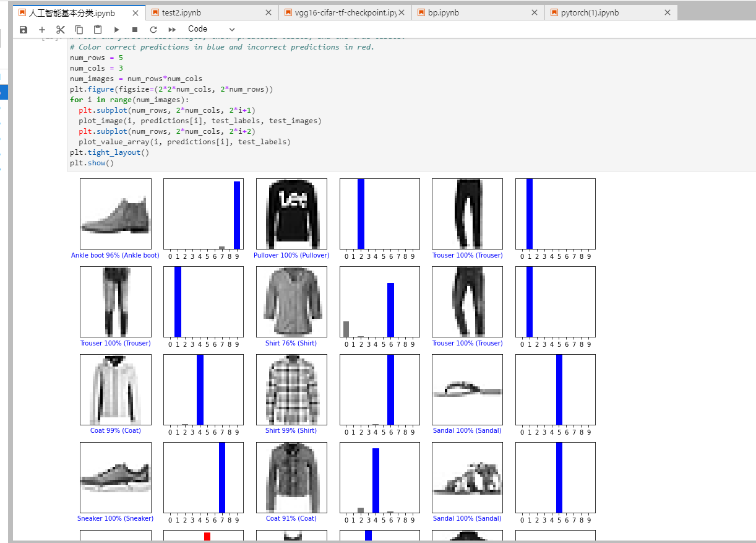756x543 pixels.
Task: Click the Save notebook icon
Action: [x=24, y=30]
